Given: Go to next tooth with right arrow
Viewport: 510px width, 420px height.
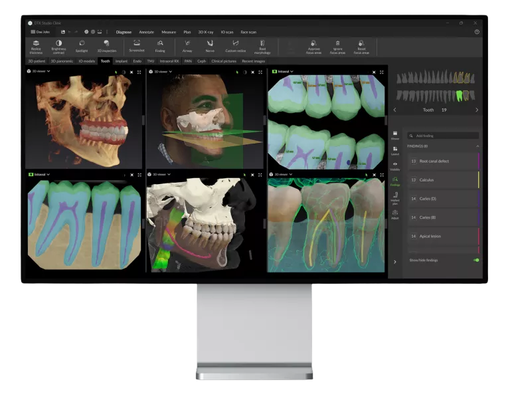Looking at the screenshot, I should point(477,110).
